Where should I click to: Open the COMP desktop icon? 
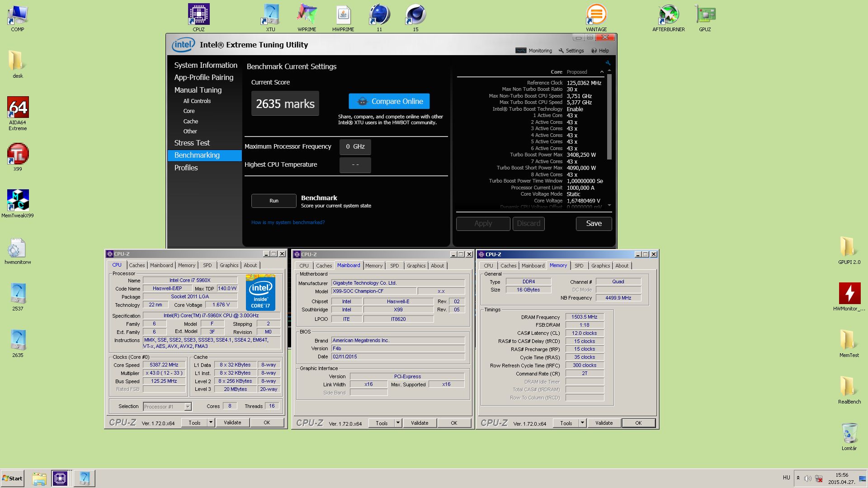click(x=18, y=18)
